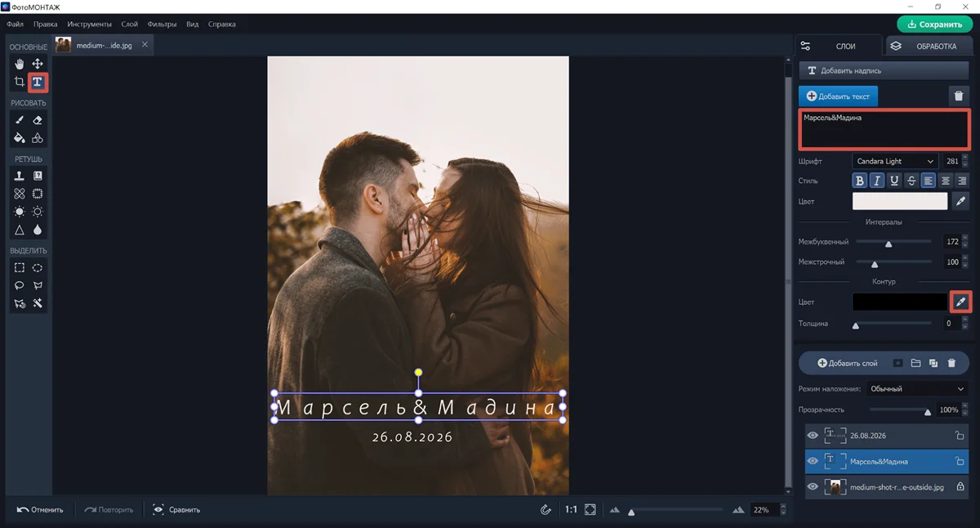This screenshot has height=528, width=980.
Task: Click the Марсель&Мадина text input field
Action: (884, 129)
